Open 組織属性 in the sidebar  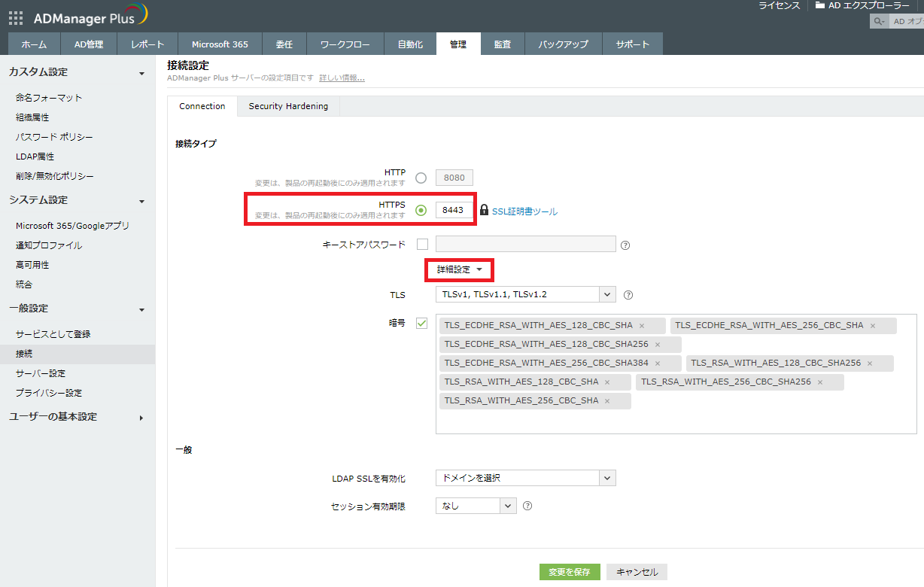[x=32, y=117]
